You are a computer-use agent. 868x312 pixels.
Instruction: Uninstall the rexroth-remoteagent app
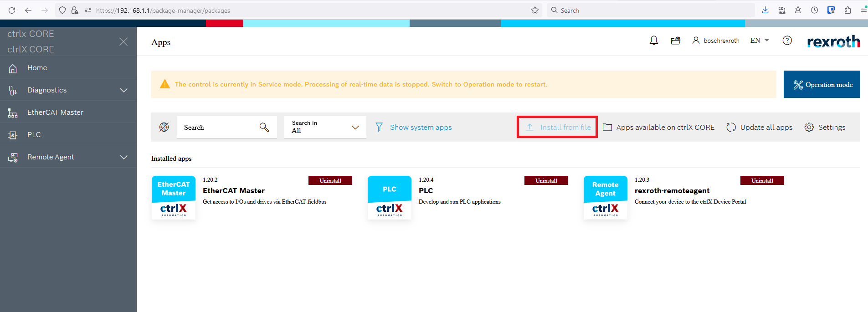[x=762, y=180]
